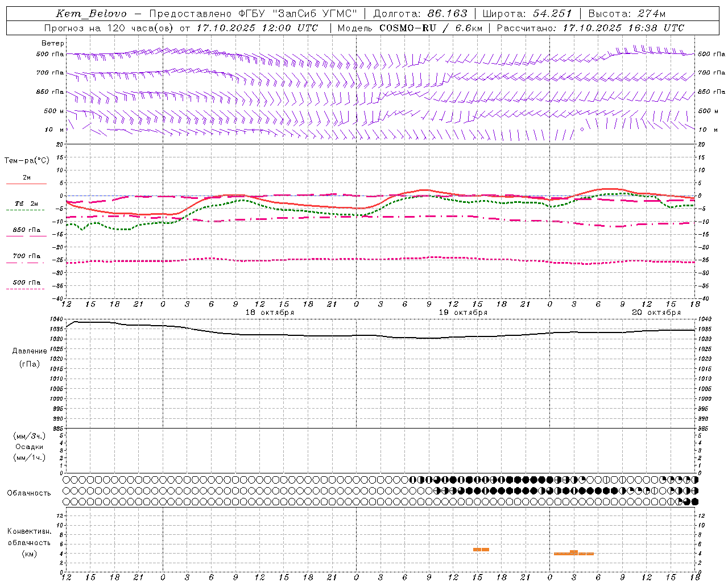This screenshot has width=728, height=582.
Task: Click the (км) unit label for convective clouds
Action: (29, 554)
